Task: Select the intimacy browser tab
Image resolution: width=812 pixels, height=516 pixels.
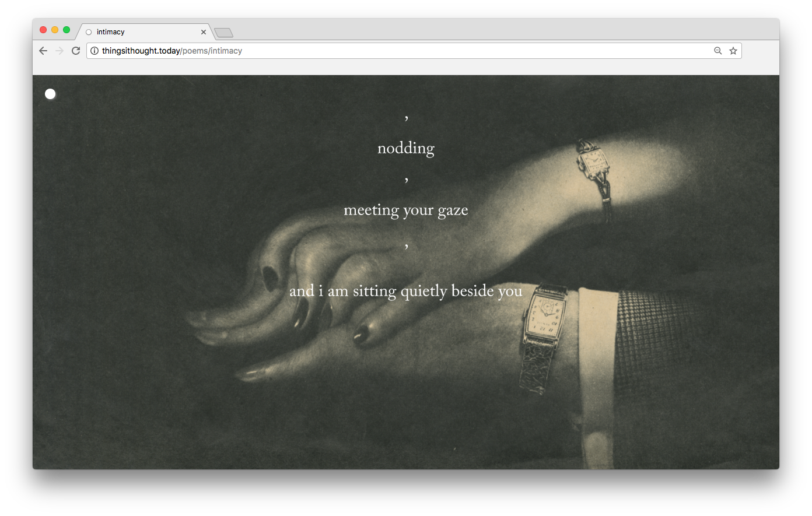Action: click(145, 32)
